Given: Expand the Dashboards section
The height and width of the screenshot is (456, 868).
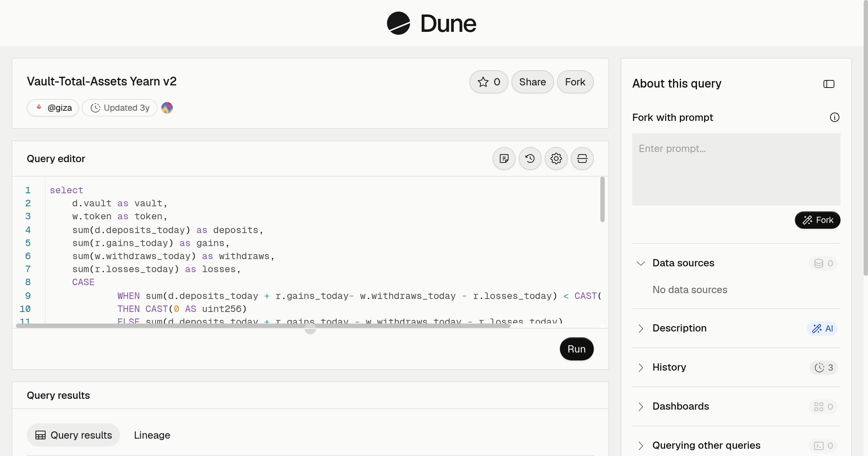Looking at the screenshot, I should 641,406.
